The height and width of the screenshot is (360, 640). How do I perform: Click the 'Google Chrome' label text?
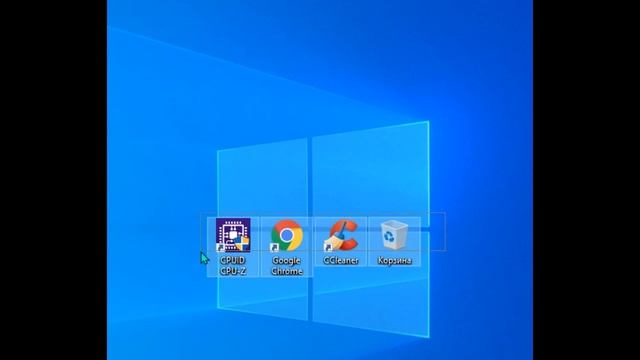[287, 265]
